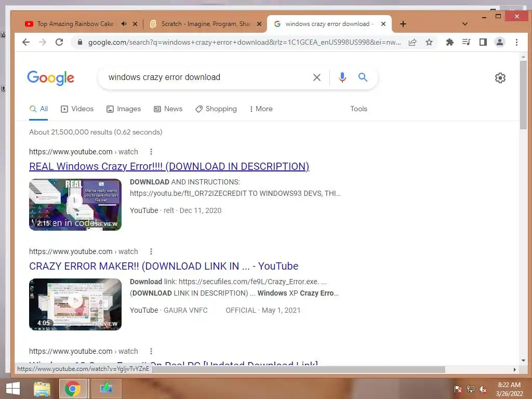Click the 2:15 video thumbnail preview

(75, 205)
